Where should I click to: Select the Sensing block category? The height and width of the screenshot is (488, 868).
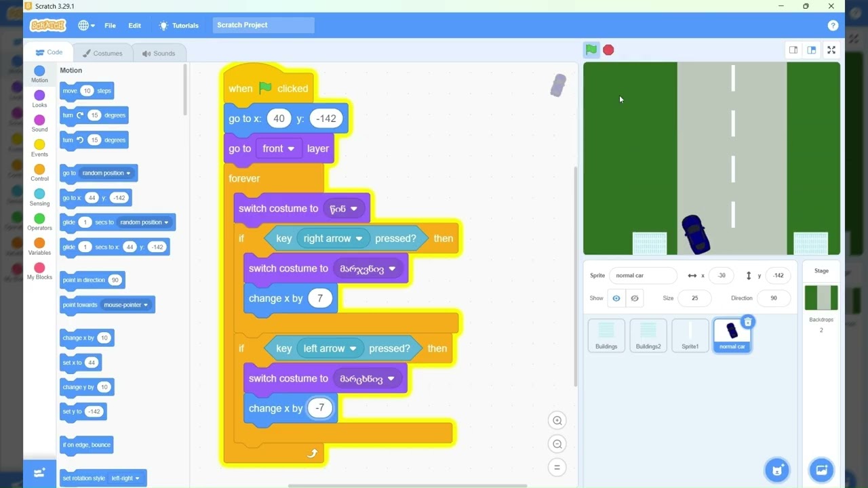point(39,197)
